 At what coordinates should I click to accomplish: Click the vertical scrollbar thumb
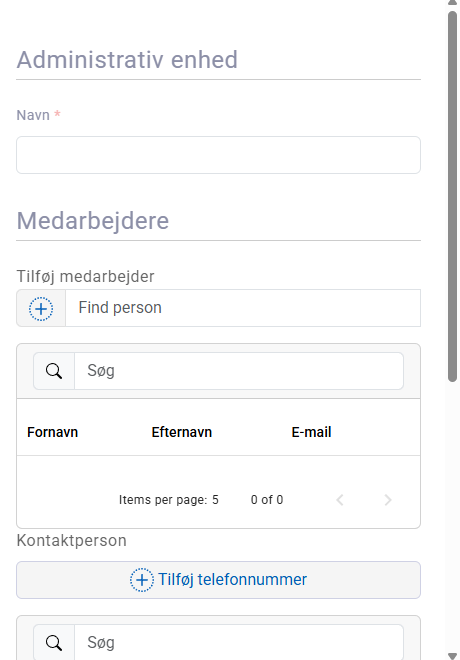452,196
